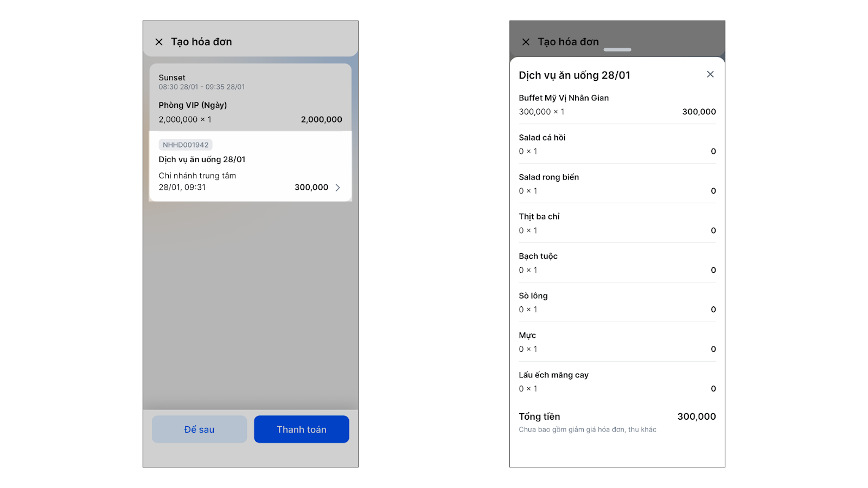Image resolution: width=868 pixels, height=488 pixels.
Task: Click the bottom sheet drag handle
Action: pyautogui.click(x=617, y=50)
